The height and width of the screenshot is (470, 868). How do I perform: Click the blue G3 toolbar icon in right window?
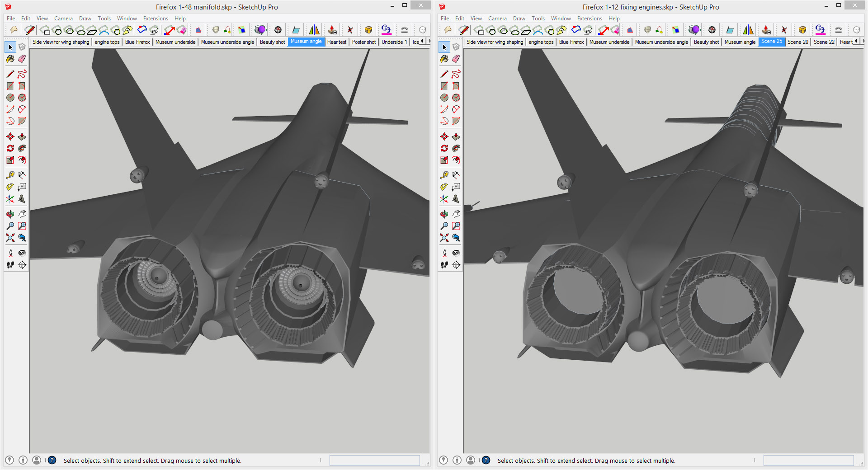click(820, 30)
